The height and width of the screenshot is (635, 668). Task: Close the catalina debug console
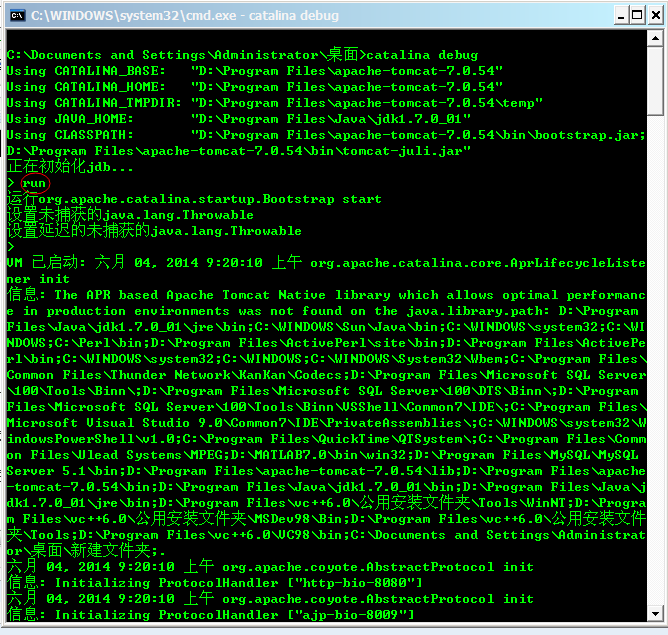click(x=656, y=15)
